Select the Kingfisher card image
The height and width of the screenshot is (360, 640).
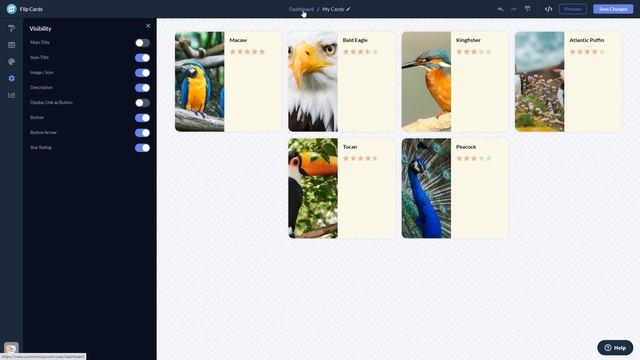(426, 82)
